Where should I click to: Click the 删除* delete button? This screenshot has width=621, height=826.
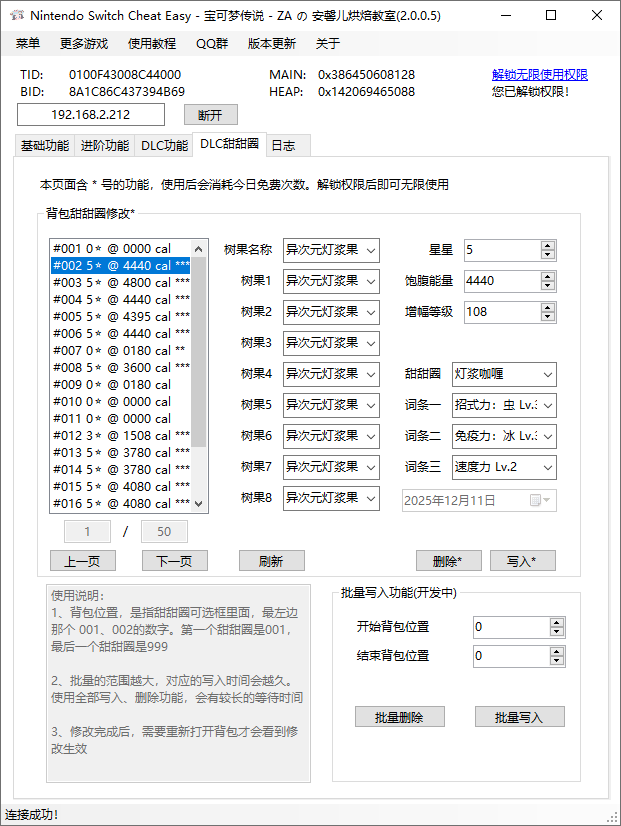pyautogui.click(x=449, y=561)
